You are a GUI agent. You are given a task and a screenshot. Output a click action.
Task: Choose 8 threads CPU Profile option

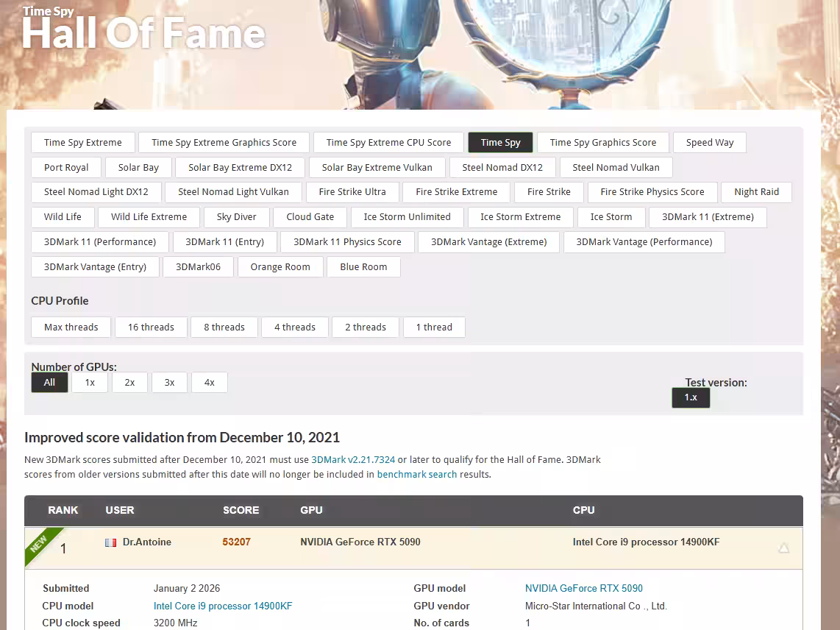tap(224, 328)
